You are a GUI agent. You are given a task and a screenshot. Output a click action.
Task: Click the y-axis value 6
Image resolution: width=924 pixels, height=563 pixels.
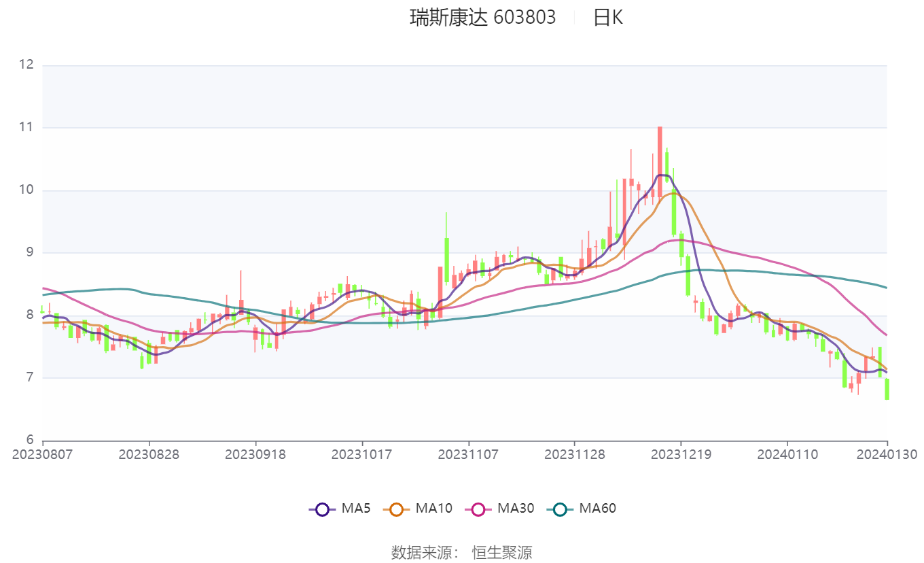[30, 440]
